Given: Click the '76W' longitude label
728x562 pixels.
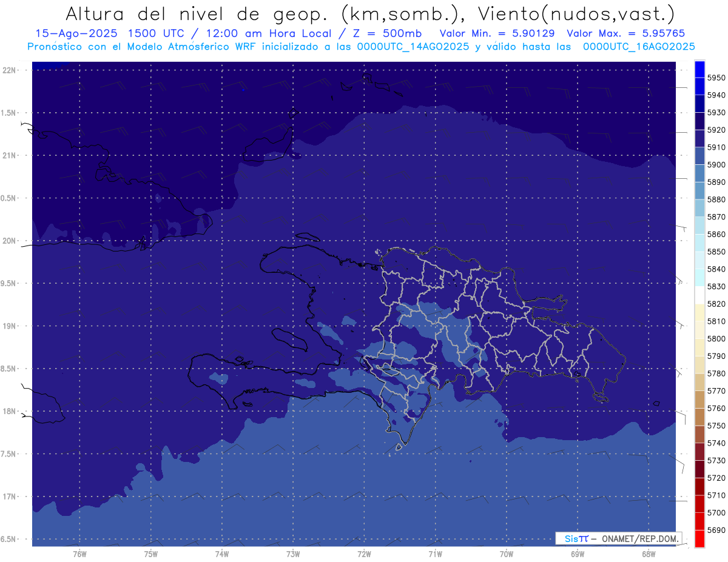Looking at the screenshot, I should tap(79, 554).
